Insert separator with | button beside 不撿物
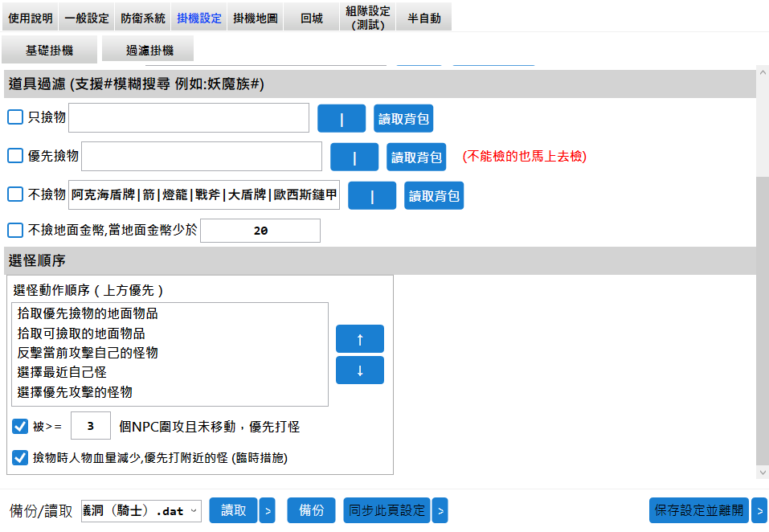Viewport: 769px width, 532px height. click(x=372, y=195)
